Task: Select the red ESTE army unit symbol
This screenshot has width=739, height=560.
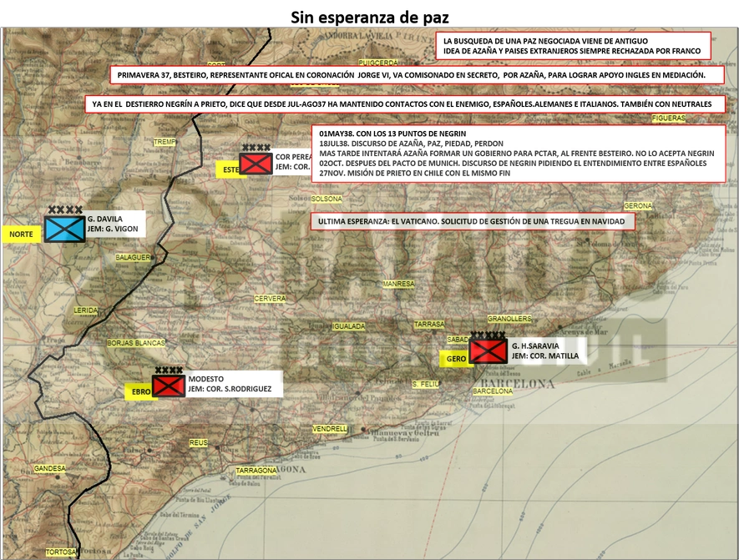Action: pos(256,164)
